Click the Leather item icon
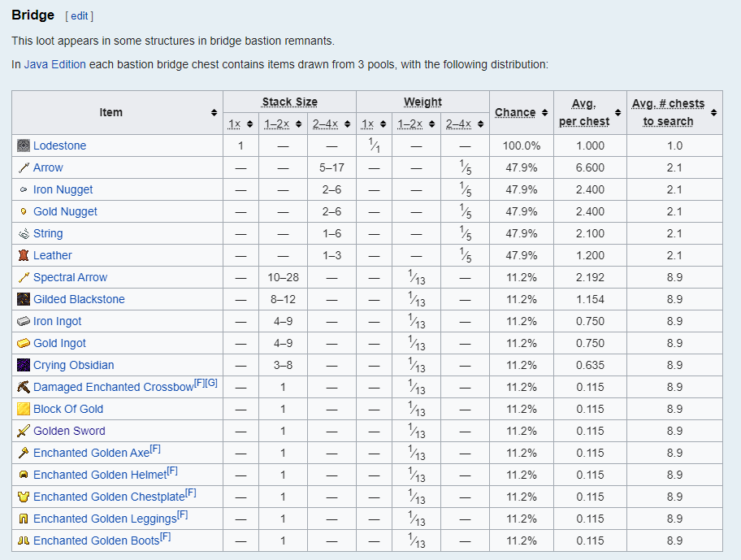This screenshot has height=560, width=741. pos(24,255)
